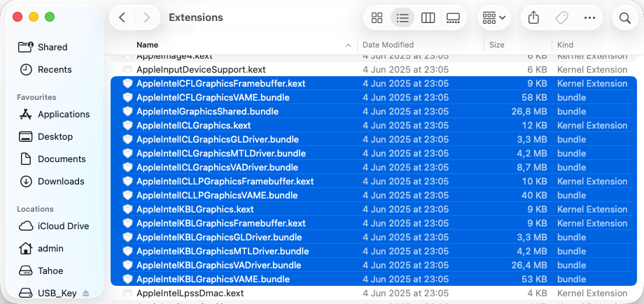Select AppleIntelGraphicsShared.bundle
The width and height of the screenshot is (644, 304).
374,112
